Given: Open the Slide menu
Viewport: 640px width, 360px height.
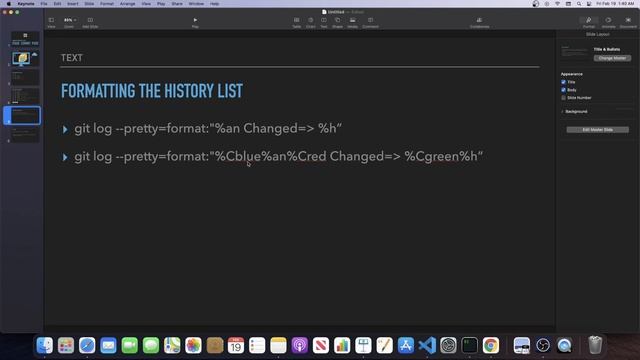Looking at the screenshot, I should tap(89, 4).
